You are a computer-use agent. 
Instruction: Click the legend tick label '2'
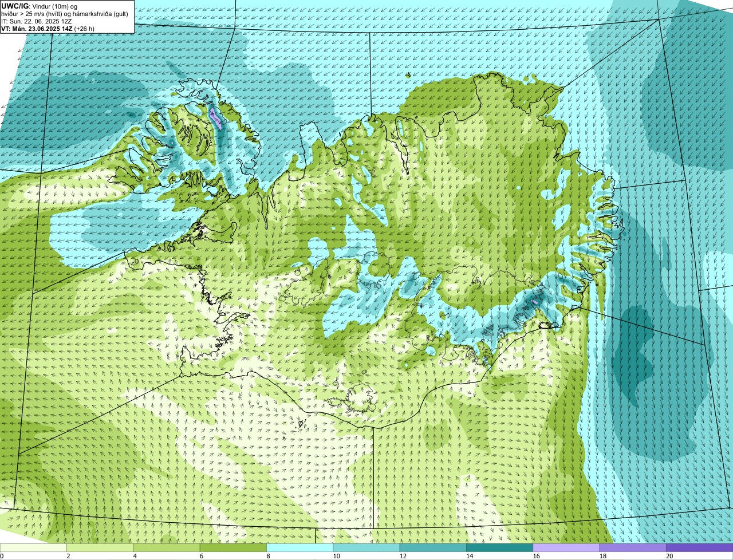(69, 556)
